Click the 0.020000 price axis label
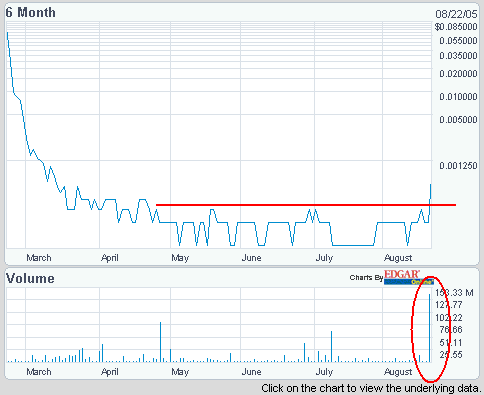This screenshot has width=484, height=395. [458, 74]
